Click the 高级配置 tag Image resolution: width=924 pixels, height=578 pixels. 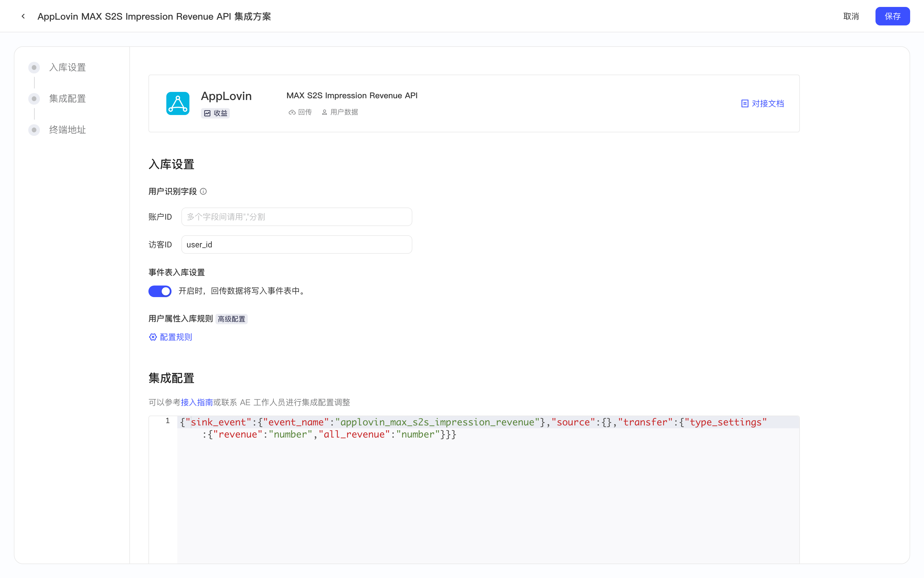(x=231, y=319)
